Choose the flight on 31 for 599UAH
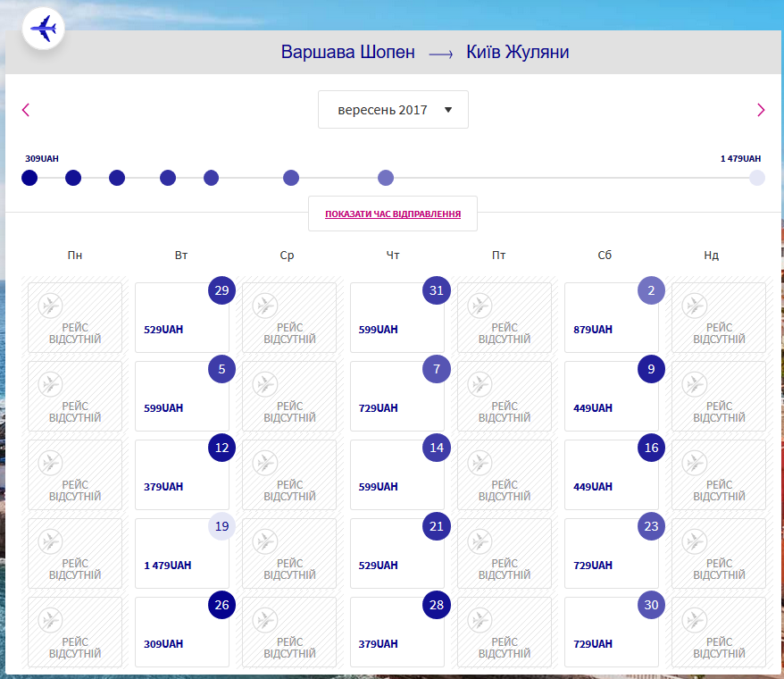The image size is (784, 679). click(x=396, y=318)
